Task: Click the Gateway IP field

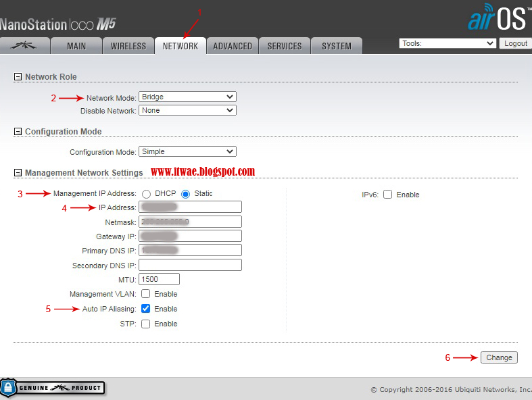Action: pos(190,236)
